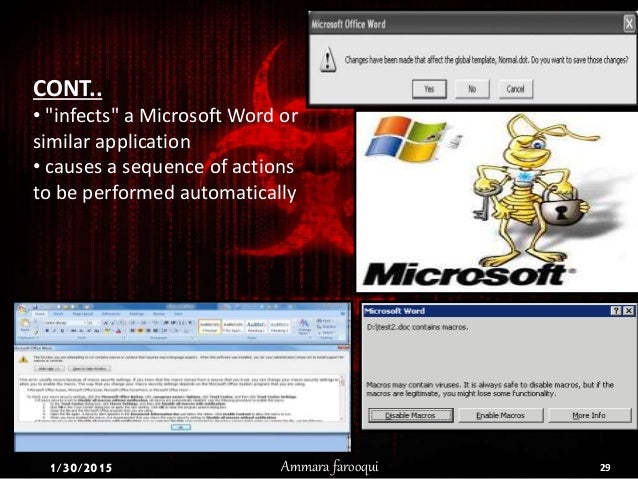Screen dimensions: 638x479
Task: Select the No Spacing style thumbnail
Action: (233, 326)
